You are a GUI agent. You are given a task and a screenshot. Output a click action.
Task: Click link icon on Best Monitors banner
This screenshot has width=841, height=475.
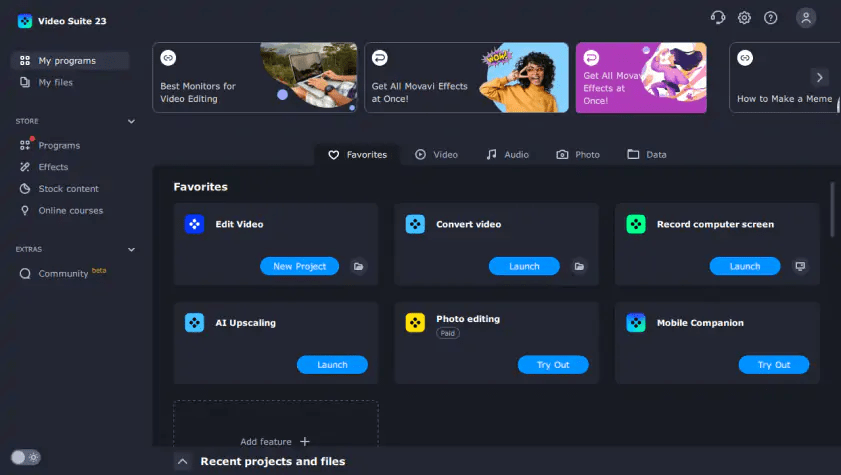[x=168, y=58]
